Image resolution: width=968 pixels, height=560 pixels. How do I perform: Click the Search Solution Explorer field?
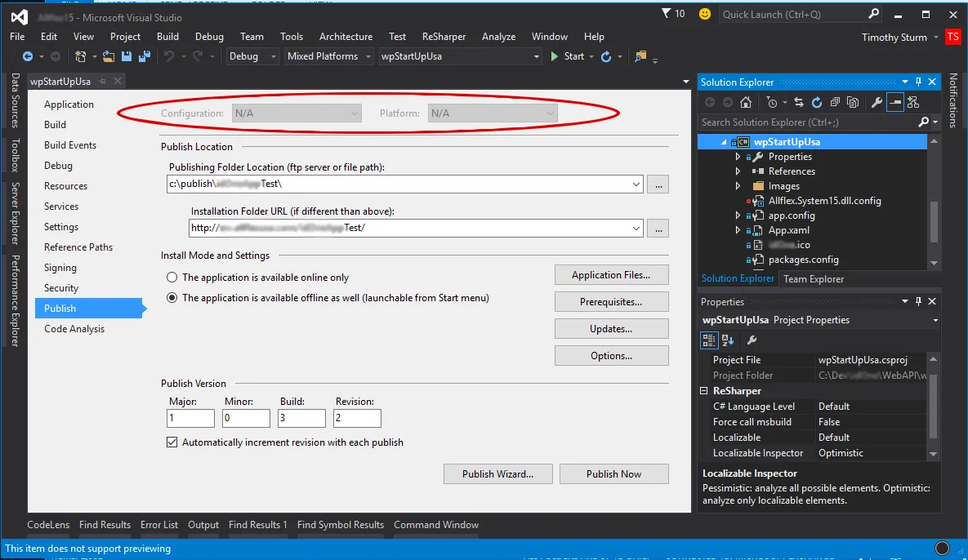[808, 122]
